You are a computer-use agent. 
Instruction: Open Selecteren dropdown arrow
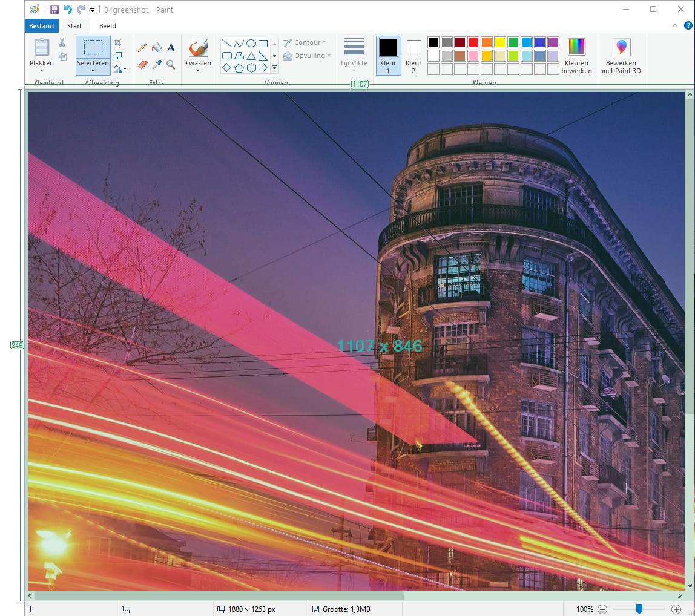click(x=93, y=70)
